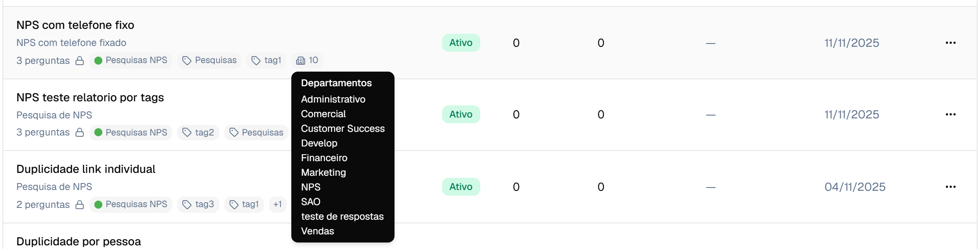
Task: Click the 2 perguntas label
Action: pos(43,205)
